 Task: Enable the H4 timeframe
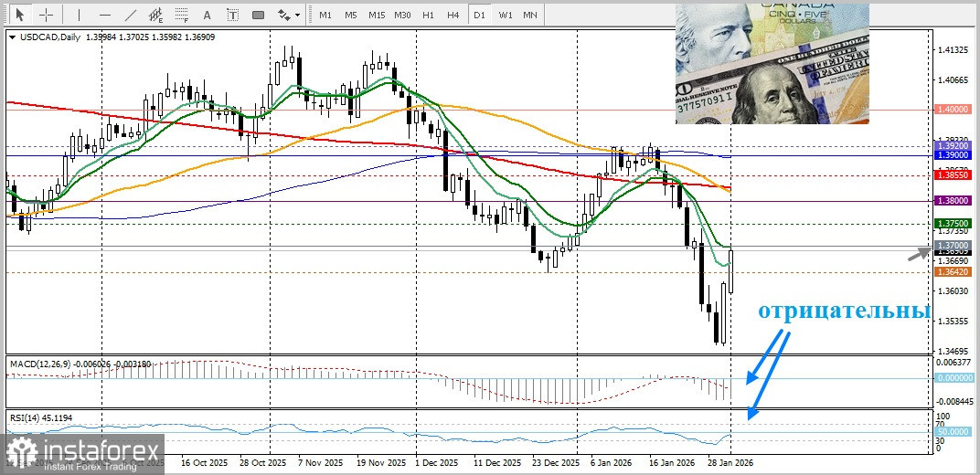(x=453, y=15)
